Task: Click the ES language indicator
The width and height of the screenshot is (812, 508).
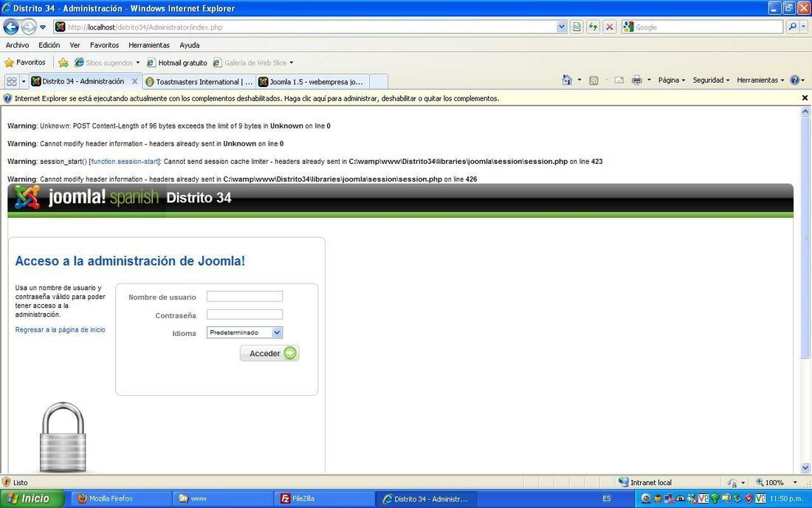Action: 606,498
